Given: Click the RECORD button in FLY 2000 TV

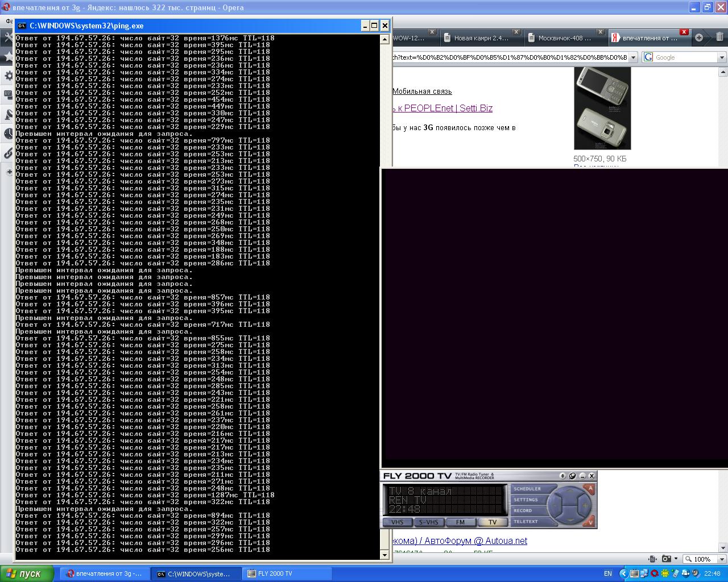Looking at the screenshot, I should [x=524, y=510].
